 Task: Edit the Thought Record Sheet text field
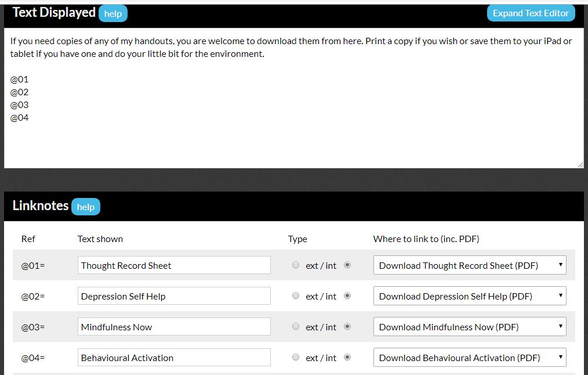pos(174,265)
